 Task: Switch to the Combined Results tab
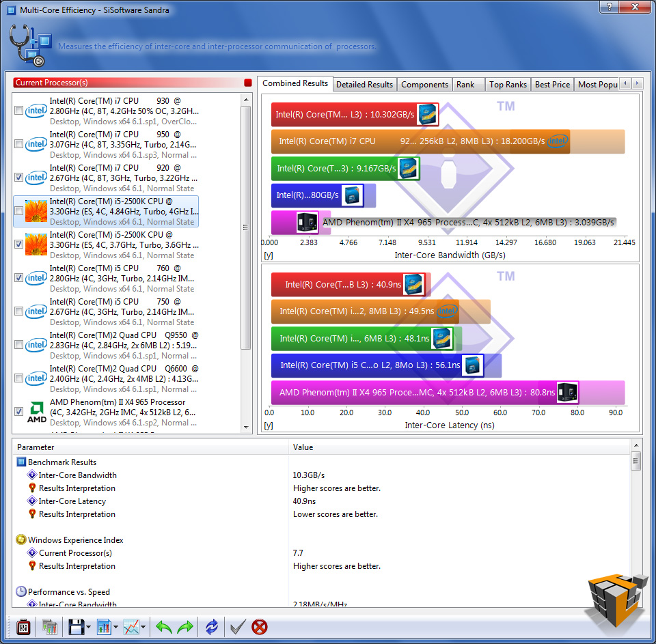tap(295, 83)
